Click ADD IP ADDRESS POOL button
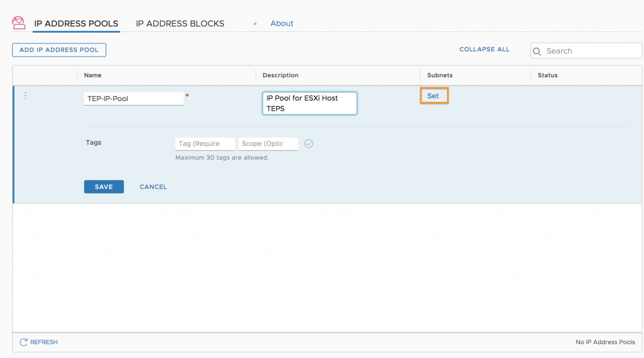Image resolution: width=644 pixels, height=358 pixels. (59, 50)
